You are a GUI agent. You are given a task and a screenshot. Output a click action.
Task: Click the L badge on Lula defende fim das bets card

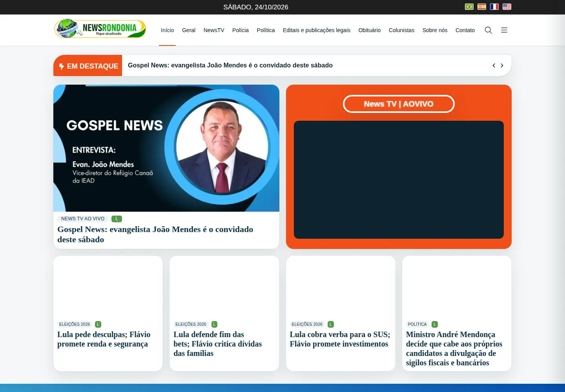click(214, 324)
